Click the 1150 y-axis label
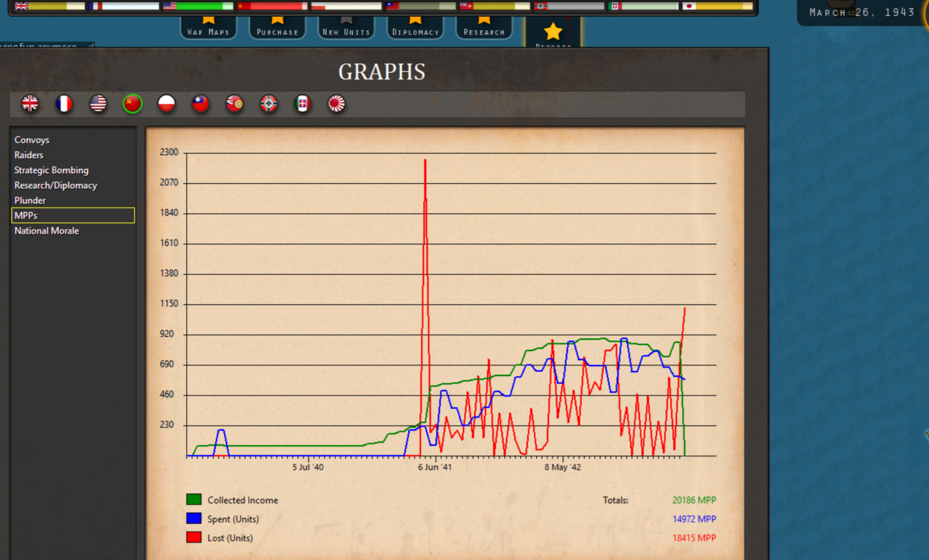The width and height of the screenshot is (929, 560). coord(169,303)
